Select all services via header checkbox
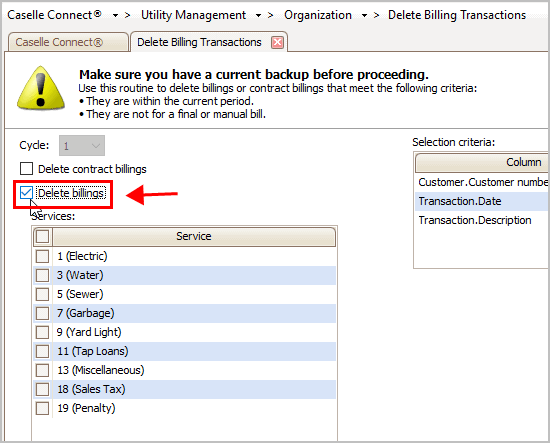 coord(42,236)
